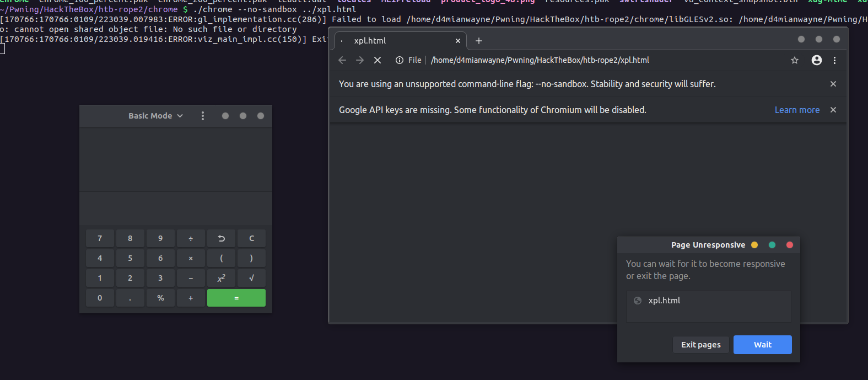Click the calculator minus key

coord(191,278)
